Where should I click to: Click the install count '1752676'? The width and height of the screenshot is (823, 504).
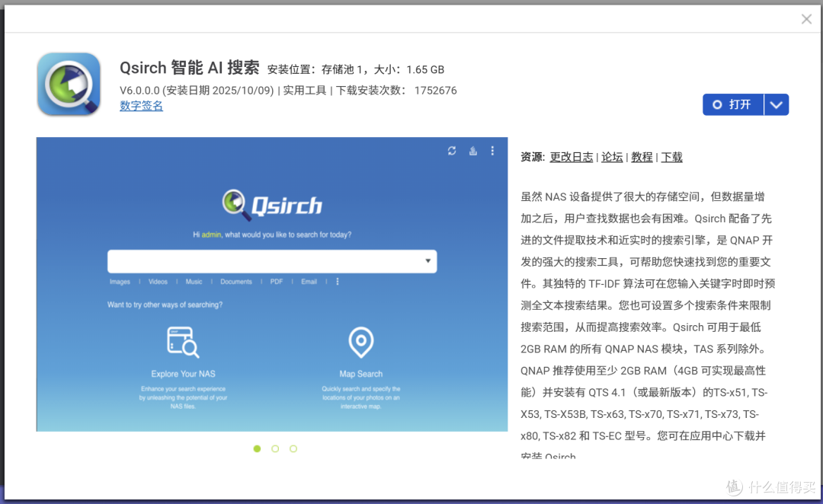(436, 90)
